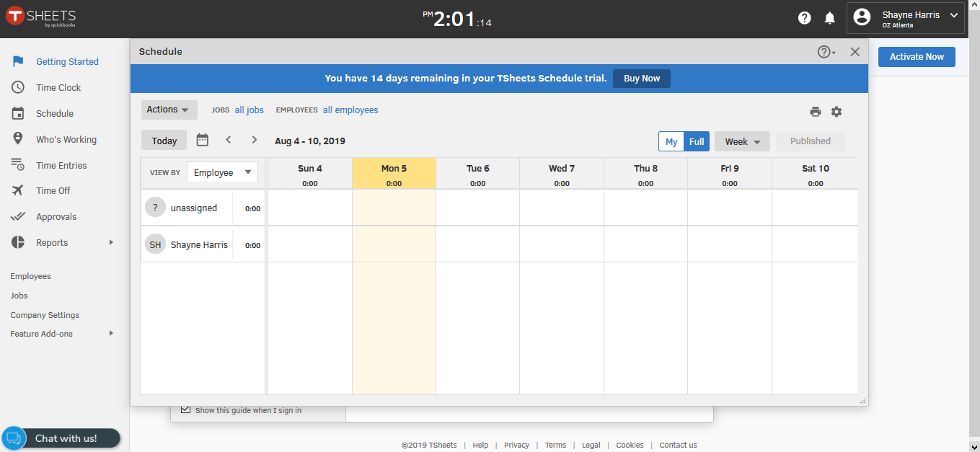980x452 pixels.
Task: Open the notifications bell
Action: [830, 18]
